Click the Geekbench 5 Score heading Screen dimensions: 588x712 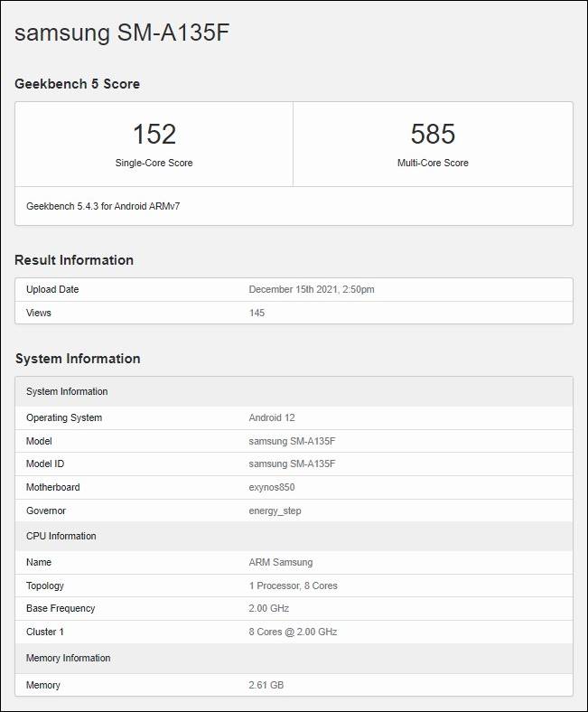pyautogui.click(x=77, y=84)
